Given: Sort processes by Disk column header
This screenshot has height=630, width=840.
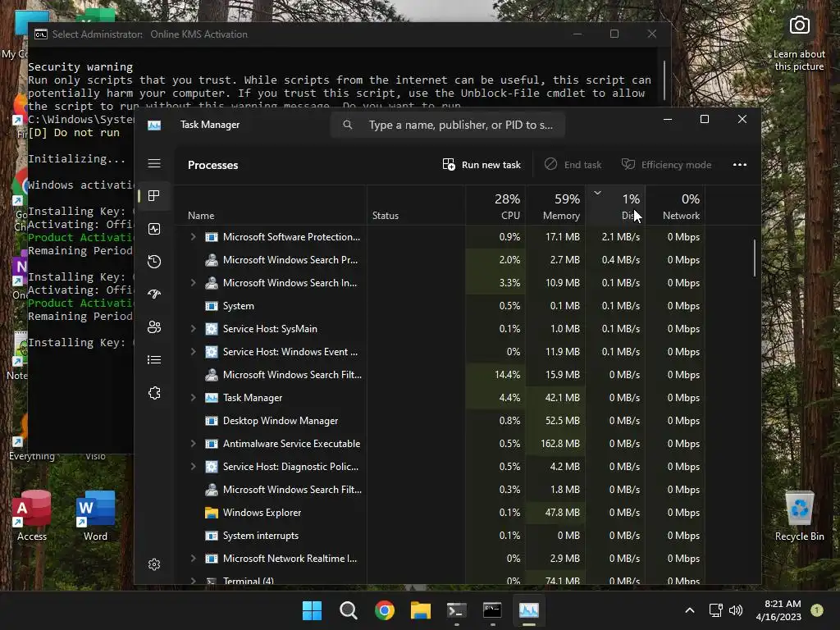Looking at the screenshot, I should coord(615,206).
